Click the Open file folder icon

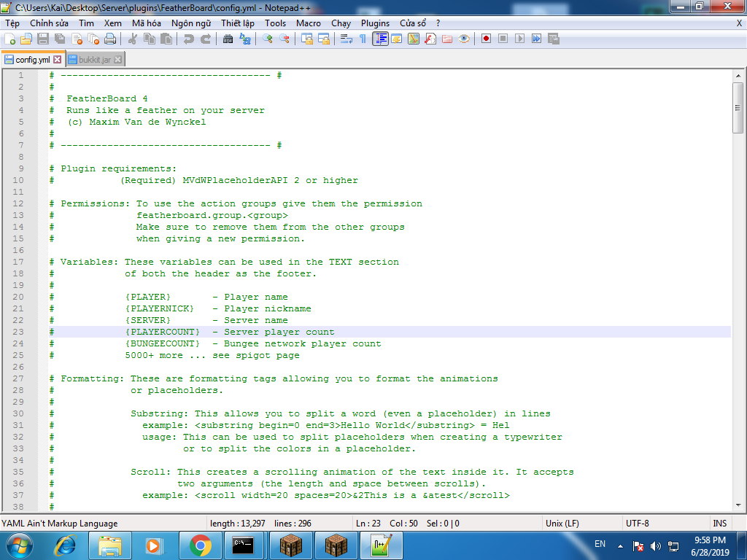(x=26, y=39)
